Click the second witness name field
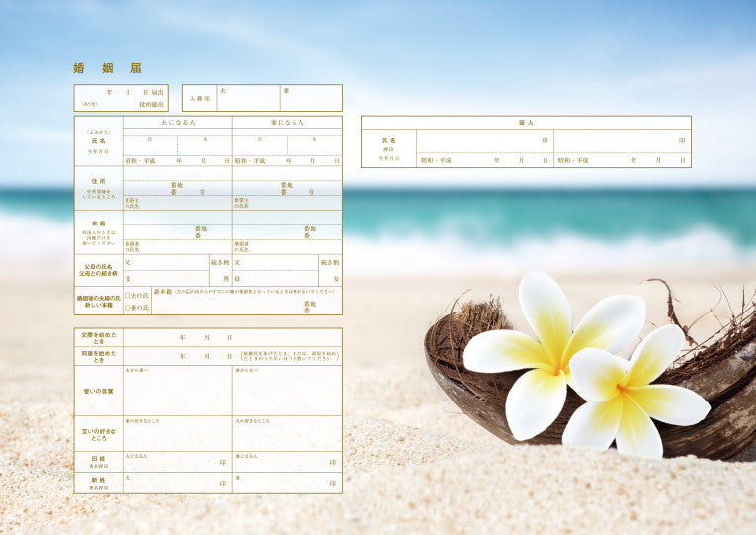Screen dimensions: 756x535 click(x=622, y=141)
